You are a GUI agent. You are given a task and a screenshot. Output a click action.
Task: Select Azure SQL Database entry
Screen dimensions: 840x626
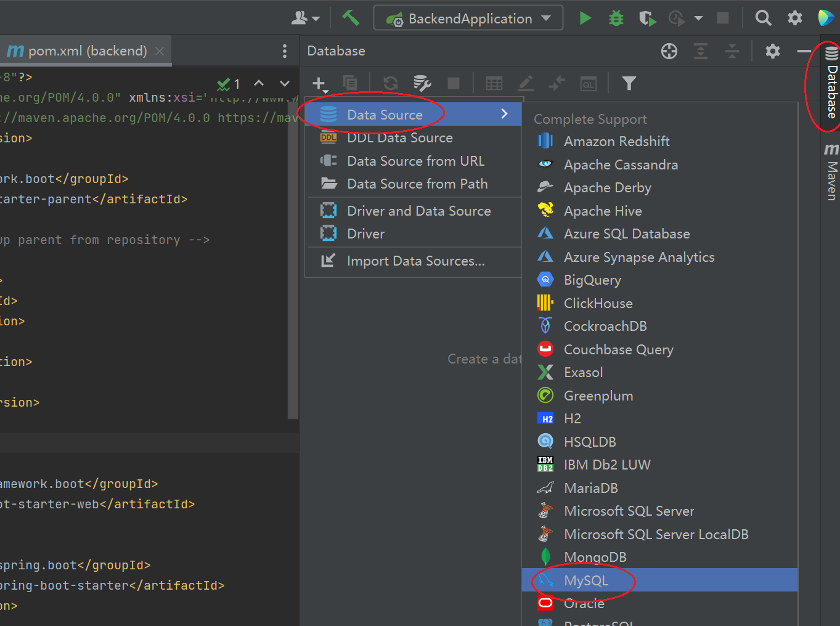tap(659, 234)
